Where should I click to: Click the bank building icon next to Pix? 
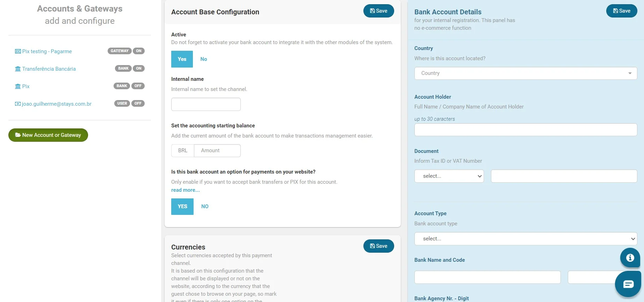point(18,86)
